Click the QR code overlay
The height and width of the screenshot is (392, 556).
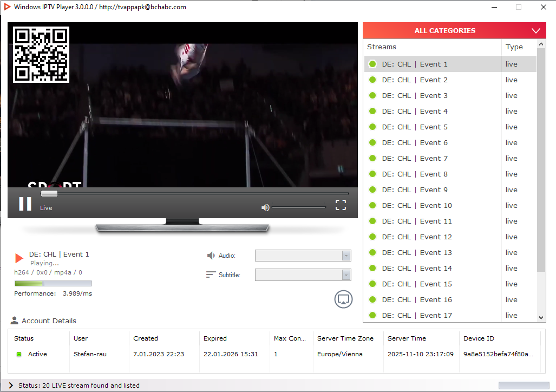41,55
